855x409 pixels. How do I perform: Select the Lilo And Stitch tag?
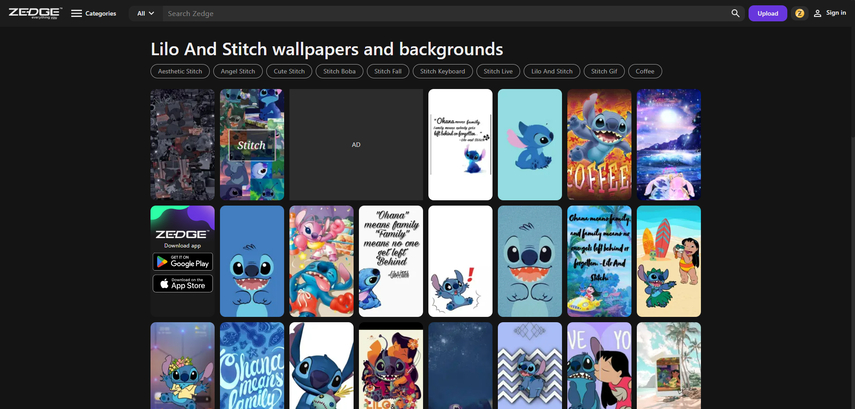pyautogui.click(x=552, y=71)
